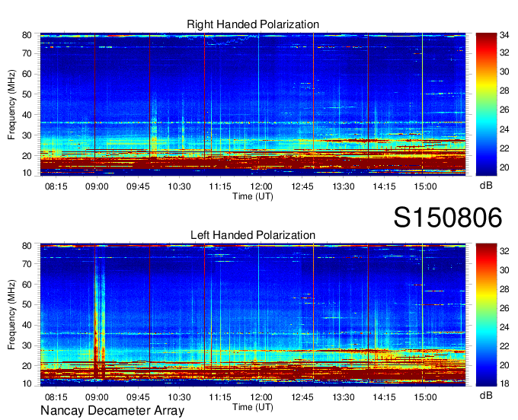The width and height of the screenshot is (518, 420).
Task: Click the Left Handed plot's dB colorbar
Action: point(486,315)
